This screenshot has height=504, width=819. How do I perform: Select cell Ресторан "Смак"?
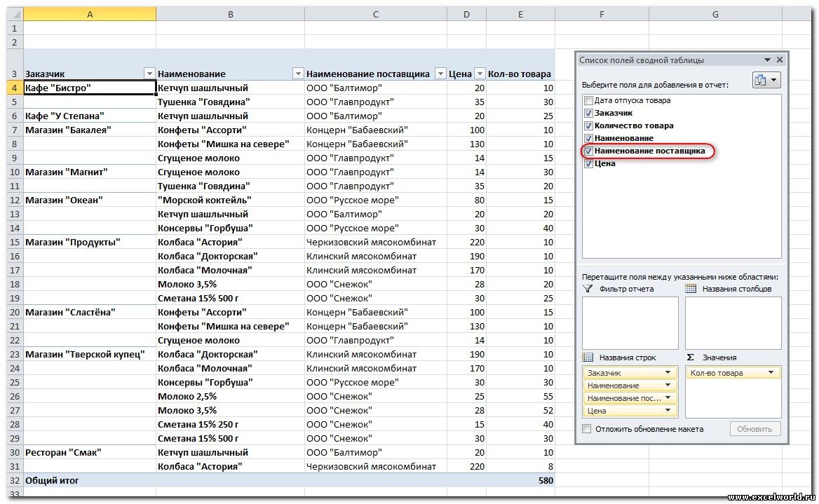(89, 452)
